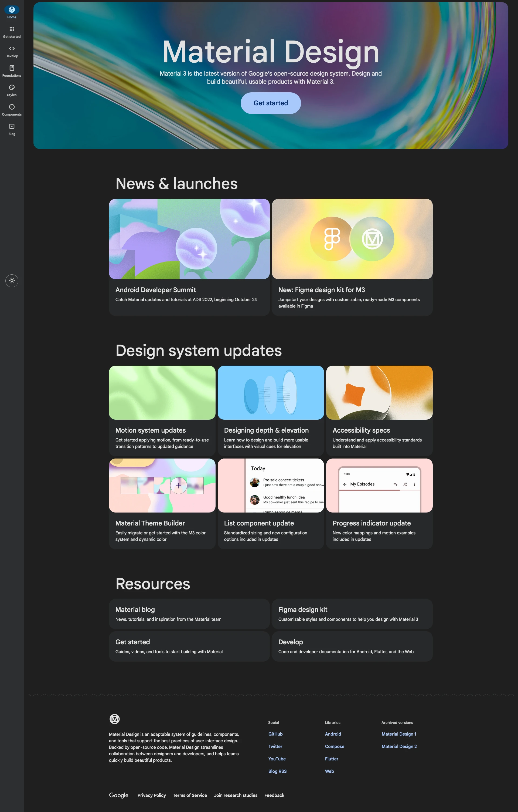Image resolution: width=518 pixels, height=812 pixels.
Task: Select the Components navigation label
Action: (x=12, y=114)
